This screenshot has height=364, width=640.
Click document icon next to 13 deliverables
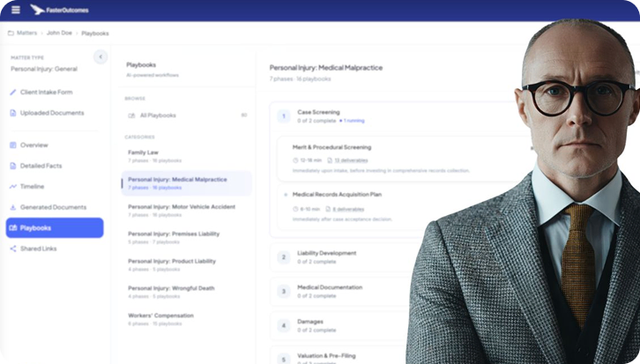330,160
